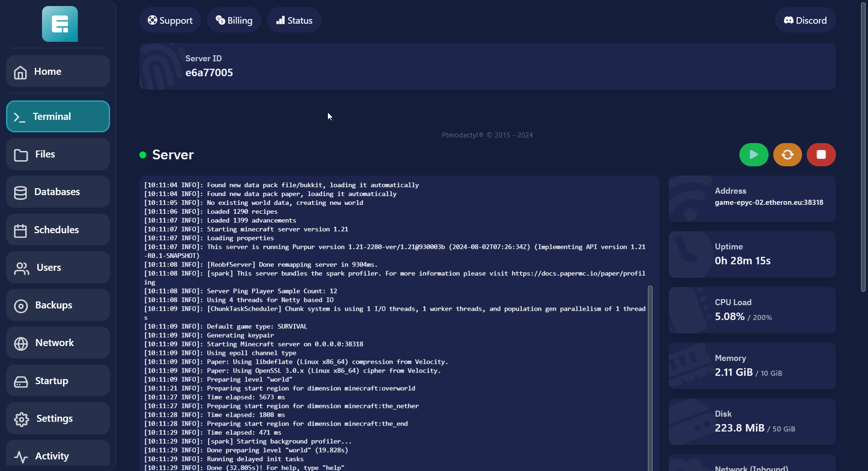Open the Billing page
The image size is (868, 471).
coord(234,20)
